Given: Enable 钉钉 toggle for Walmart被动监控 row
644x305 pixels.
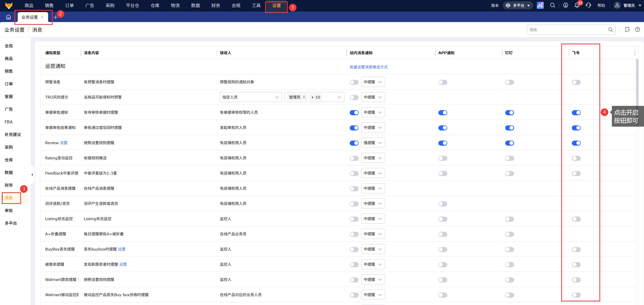Looking at the screenshot, I should [509, 295].
